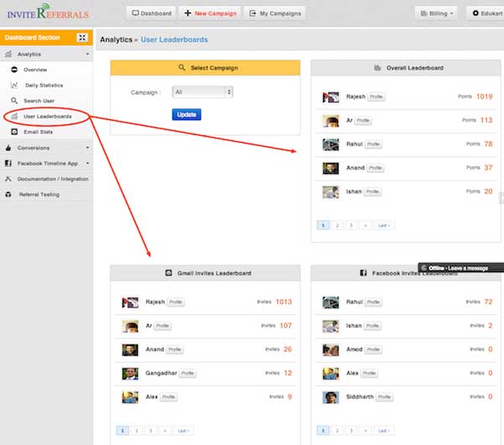The height and width of the screenshot is (445, 504).
Task: Expand the Analytics section arrow
Action: pyautogui.click(x=87, y=54)
